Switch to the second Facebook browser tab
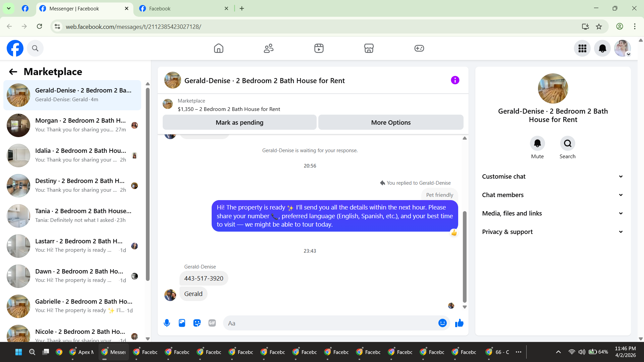644x362 pixels. pyautogui.click(x=183, y=9)
